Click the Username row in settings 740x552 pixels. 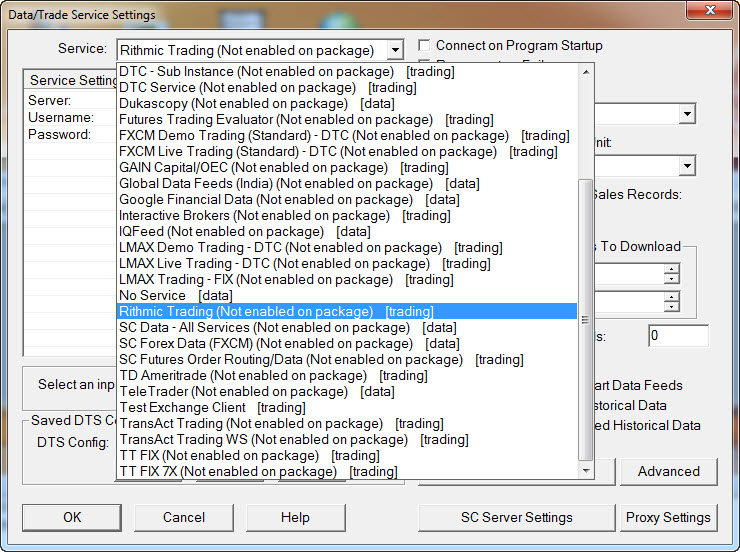click(x=71, y=117)
